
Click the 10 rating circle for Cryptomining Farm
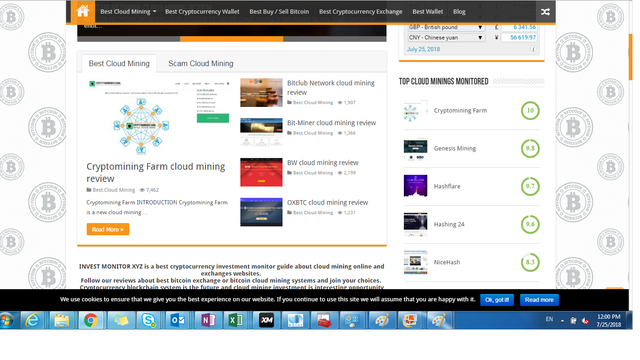point(530,111)
